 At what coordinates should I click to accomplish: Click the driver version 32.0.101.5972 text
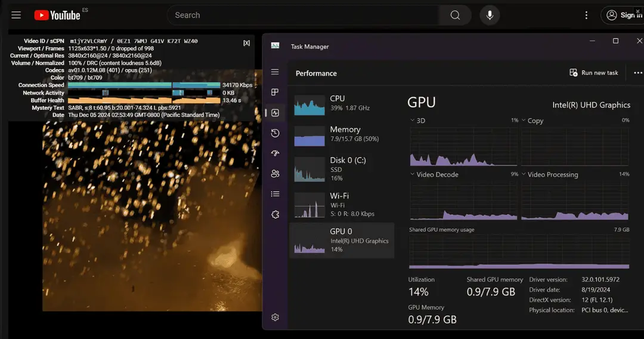600,279
